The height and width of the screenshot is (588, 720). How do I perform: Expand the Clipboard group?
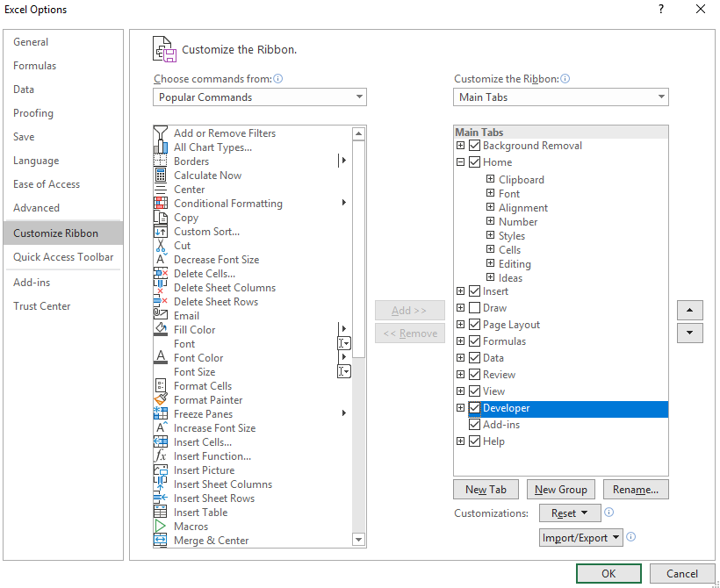[490, 179]
